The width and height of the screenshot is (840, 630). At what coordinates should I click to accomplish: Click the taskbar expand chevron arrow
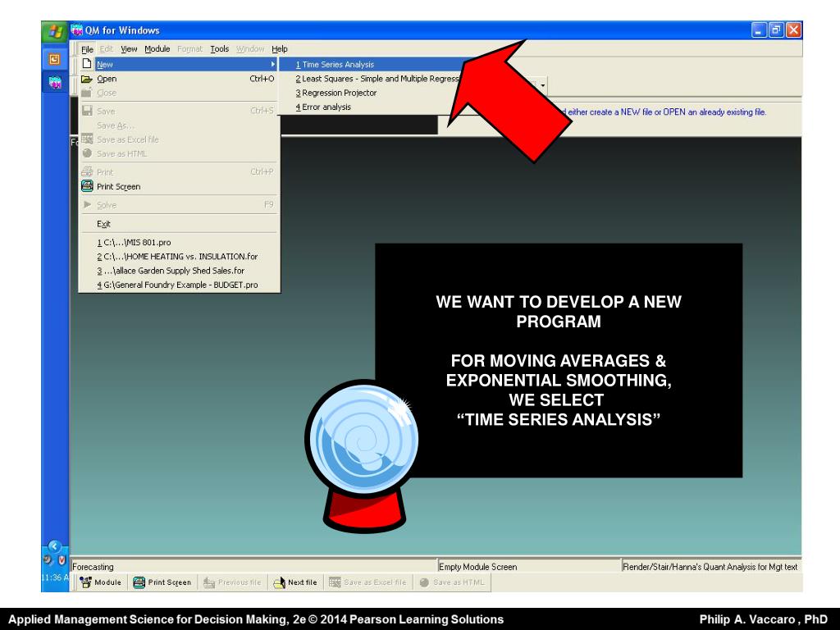pos(55,546)
